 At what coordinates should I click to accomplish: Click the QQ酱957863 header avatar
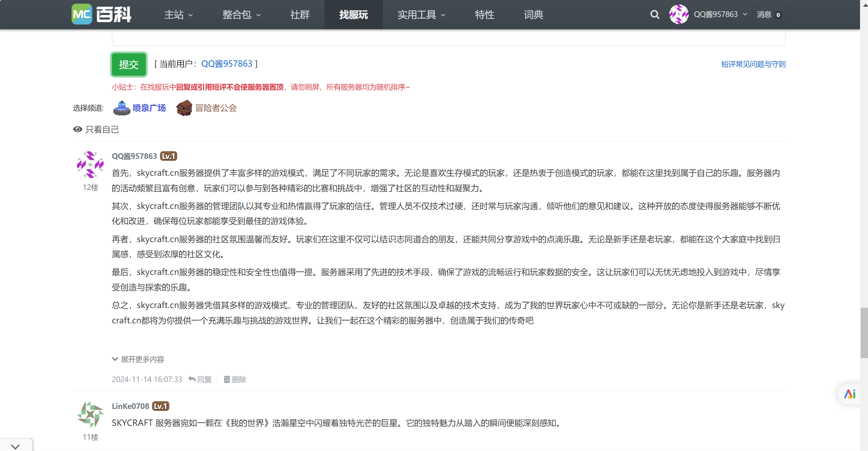pyautogui.click(x=678, y=14)
